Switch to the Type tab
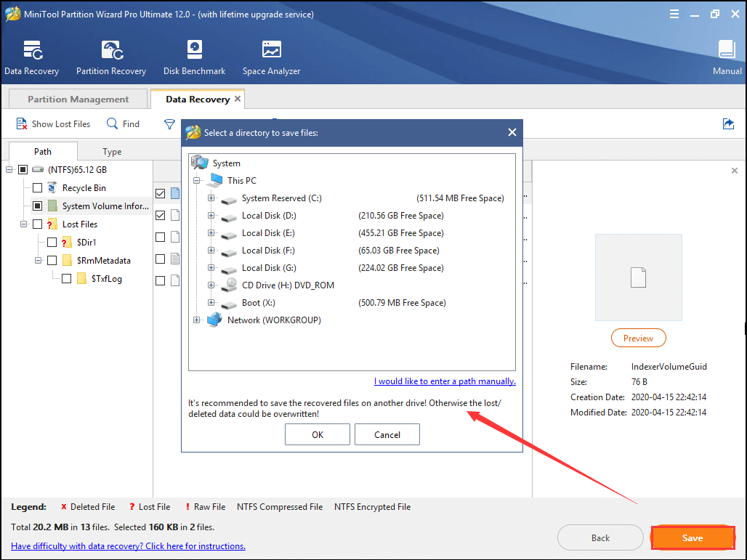This screenshot has height=560, width=747. coord(112,152)
